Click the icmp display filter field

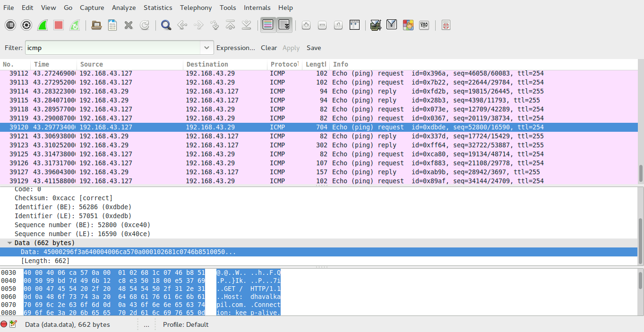[x=112, y=48]
